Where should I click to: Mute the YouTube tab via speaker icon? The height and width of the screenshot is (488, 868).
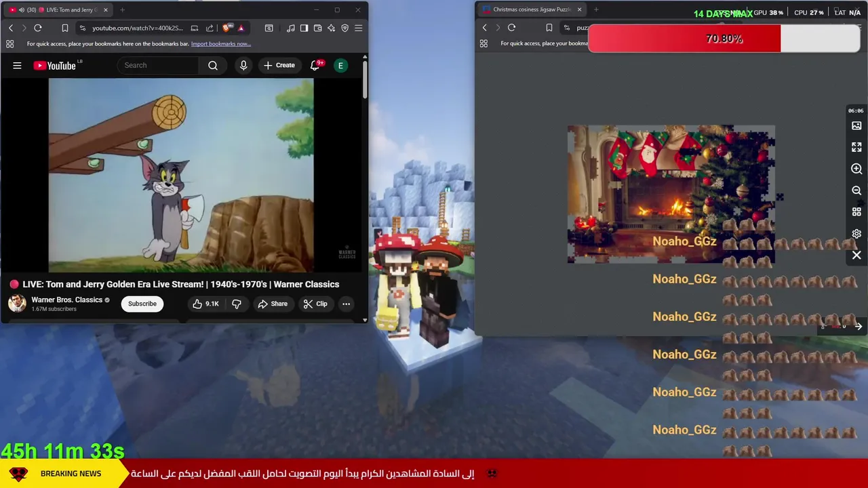21,10
